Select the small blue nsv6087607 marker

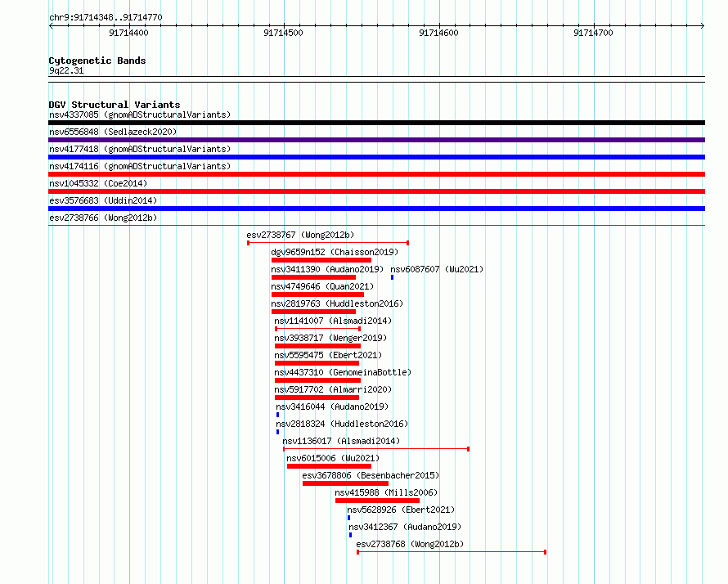click(393, 277)
